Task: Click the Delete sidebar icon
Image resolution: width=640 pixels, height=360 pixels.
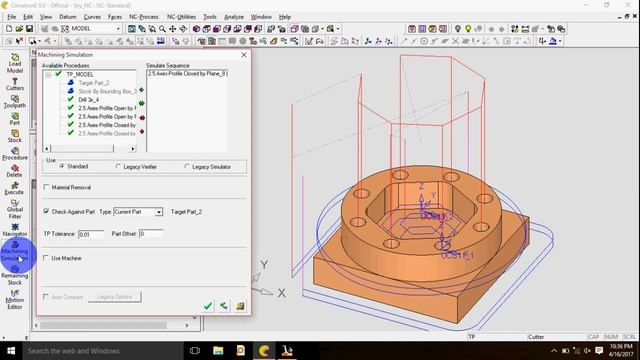Action: click(x=15, y=171)
